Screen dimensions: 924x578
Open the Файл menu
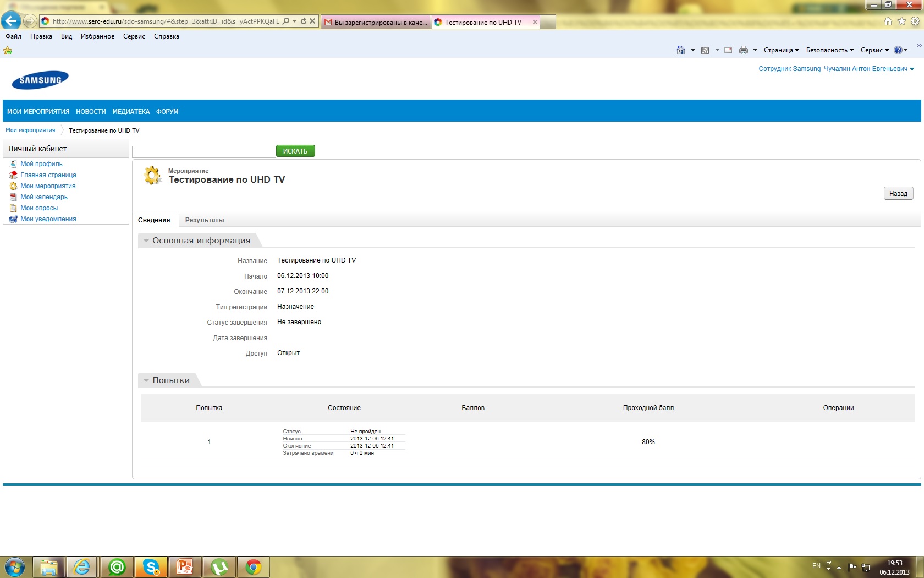(14, 36)
